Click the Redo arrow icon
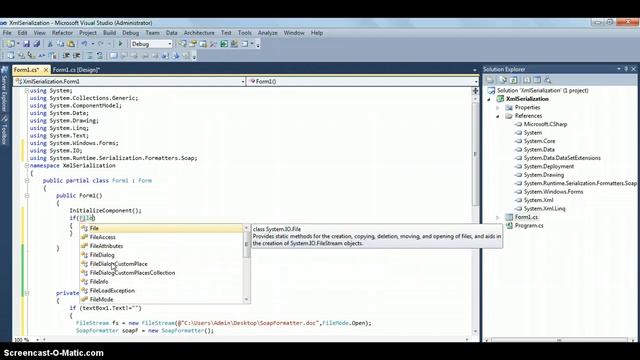The width and height of the screenshot is (640, 360). [101, 44]
